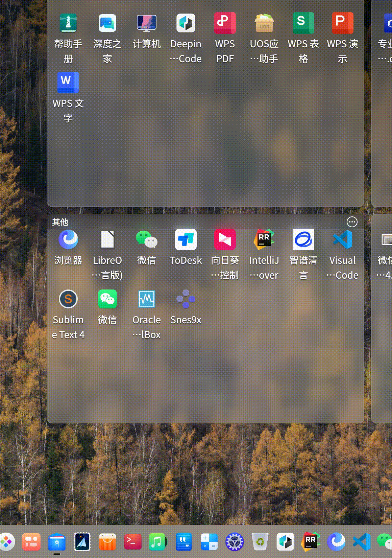Screen dimensions: 392x558
Task: Launch 深度之家 from the launcher
Action: pyautogui.click(x=107, y=23)
